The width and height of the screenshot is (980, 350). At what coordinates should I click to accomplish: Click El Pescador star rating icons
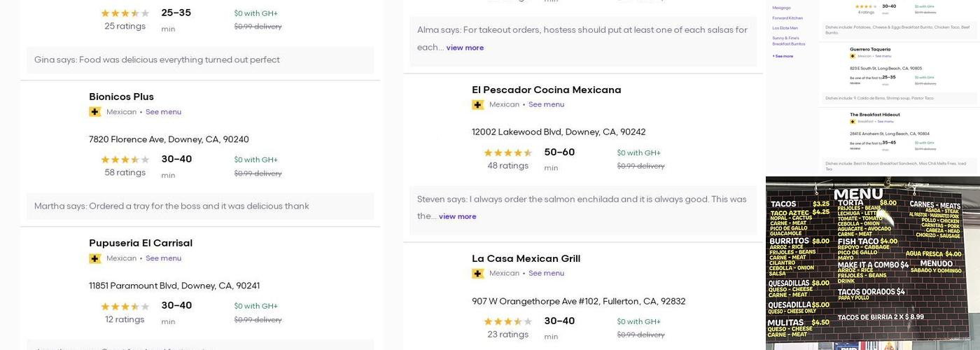[x=507, y=153]
